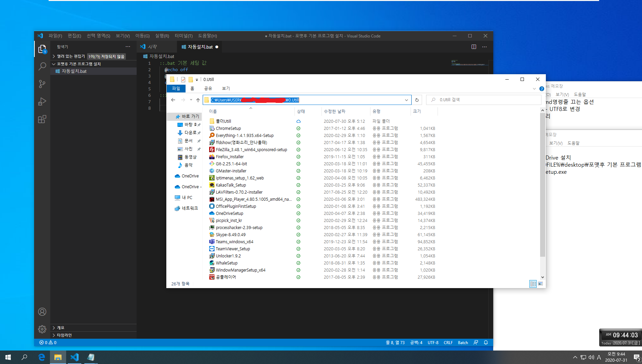Open the 공유 ribbon tab

tap(208, 88)
